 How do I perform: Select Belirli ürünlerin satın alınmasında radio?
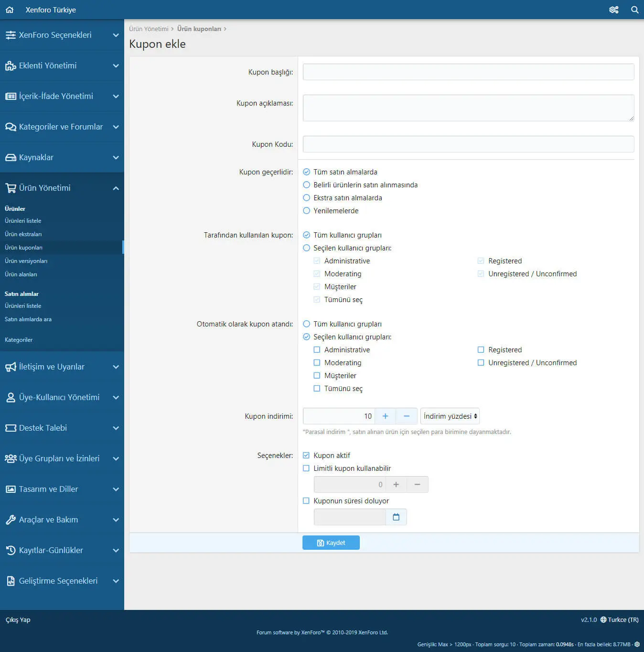(x=307, y=185)
